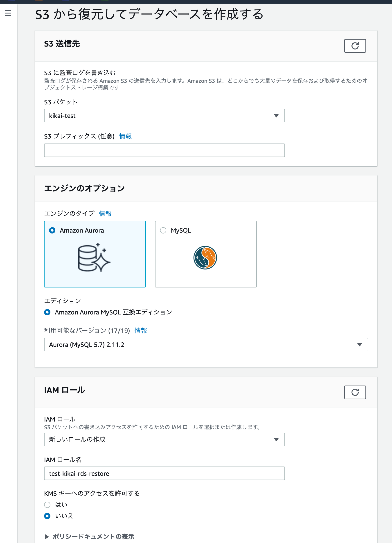Viewport: 392px width, 543px height.
Task: Click the Aurora version dropdown arrow
Action: click(359, 345)
